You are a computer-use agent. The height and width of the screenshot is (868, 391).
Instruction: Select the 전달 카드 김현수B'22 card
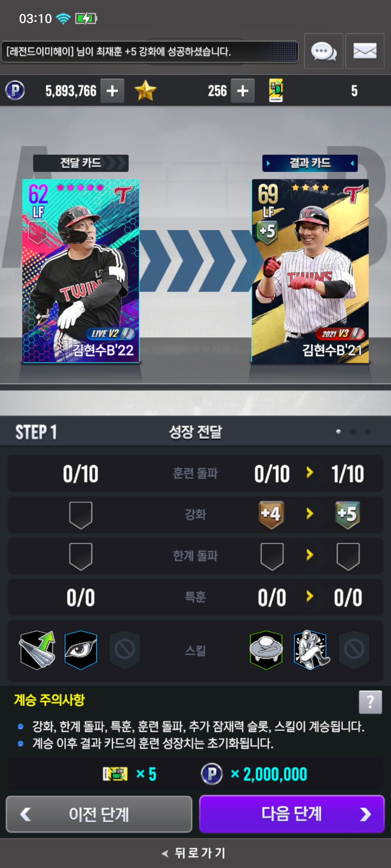tap(81, 271)
